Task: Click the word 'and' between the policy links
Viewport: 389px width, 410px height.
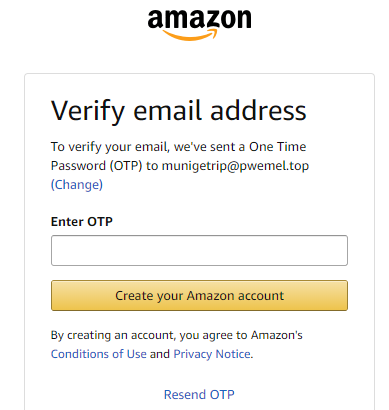Action: (160, 354)
